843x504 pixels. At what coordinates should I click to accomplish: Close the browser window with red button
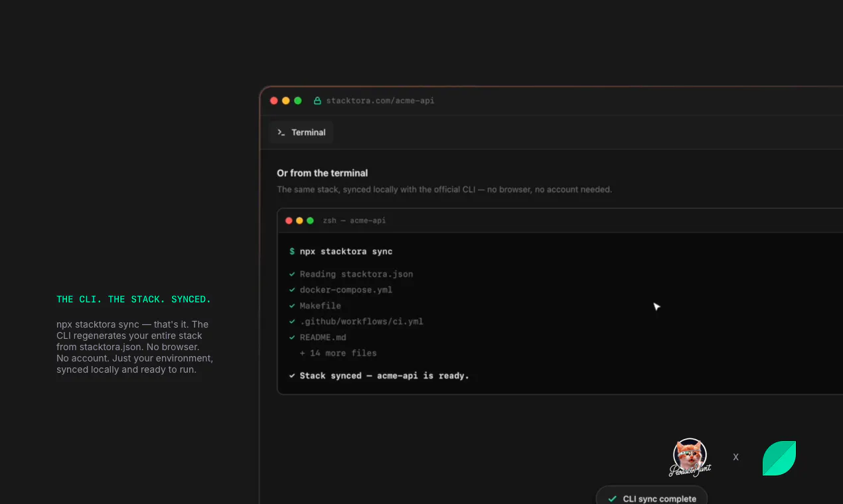point(274,101)
